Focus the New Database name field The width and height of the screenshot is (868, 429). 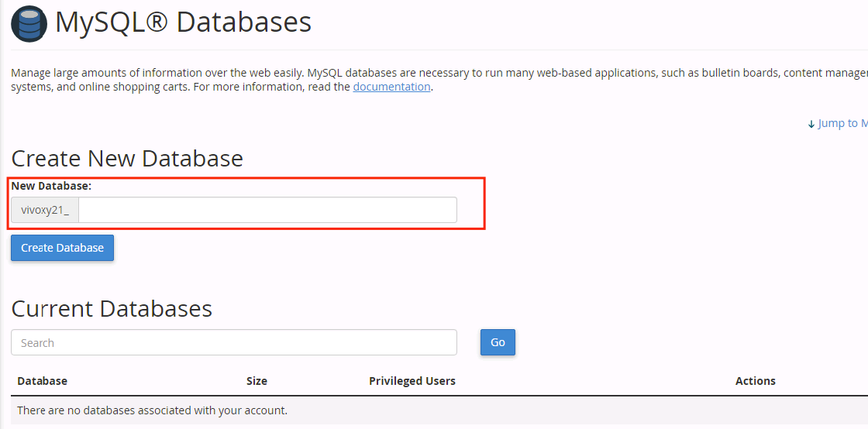pyautogui.click(x=267, y=210)
